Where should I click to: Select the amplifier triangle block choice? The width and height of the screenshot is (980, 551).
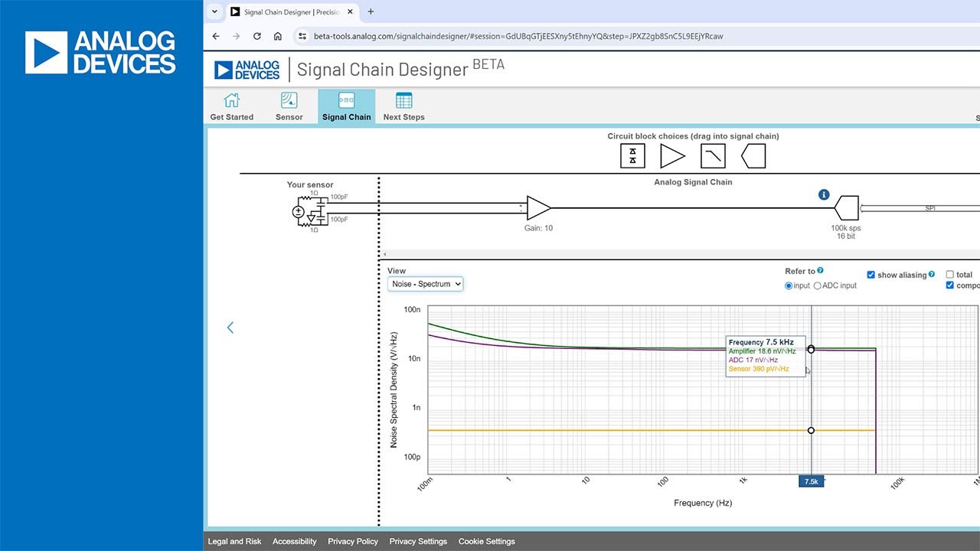[x=673, y=156]
